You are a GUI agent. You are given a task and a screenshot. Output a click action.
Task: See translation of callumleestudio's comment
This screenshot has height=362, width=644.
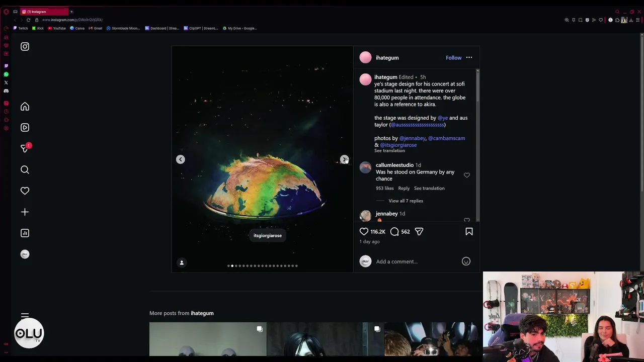click(429, 189)
